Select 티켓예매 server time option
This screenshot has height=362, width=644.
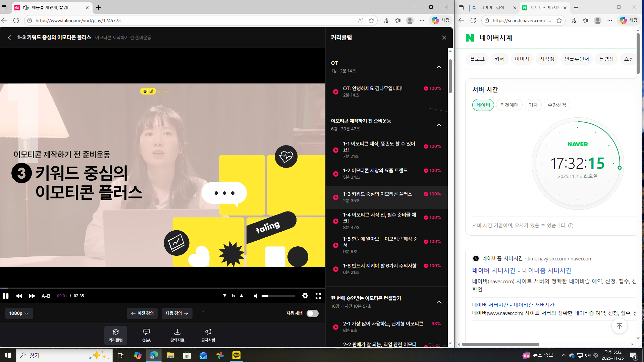tap(509, 105)
